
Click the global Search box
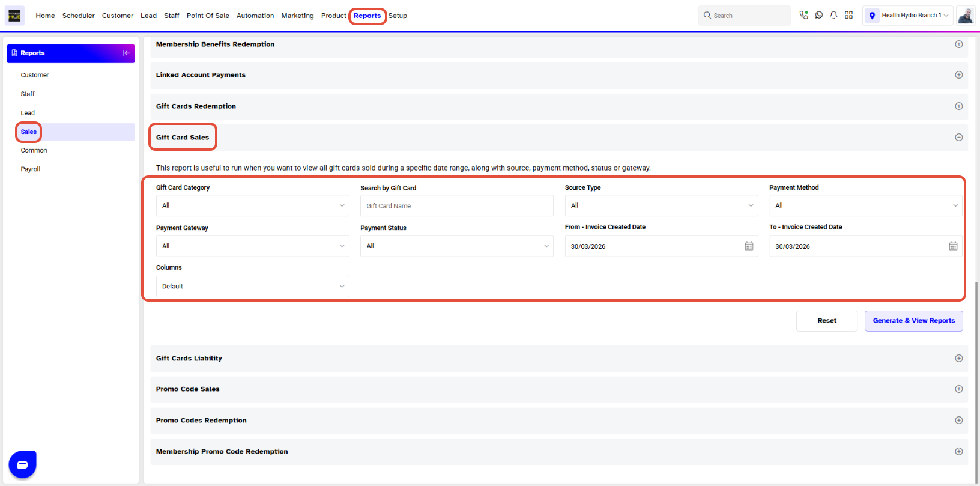point(745,16)
